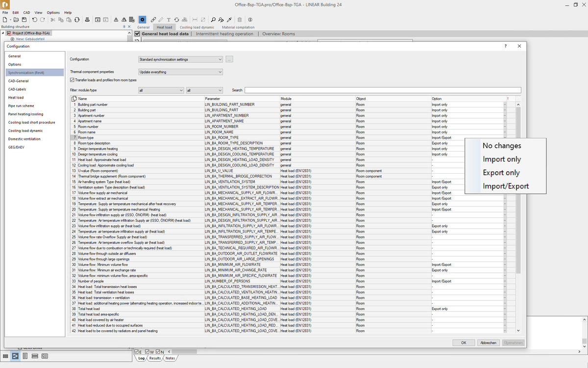Image resolution: width=588 pixels, height=368 pixels.
Task: Uncheck Transfer loads and profiles checkbox
Action: [73, 80]
